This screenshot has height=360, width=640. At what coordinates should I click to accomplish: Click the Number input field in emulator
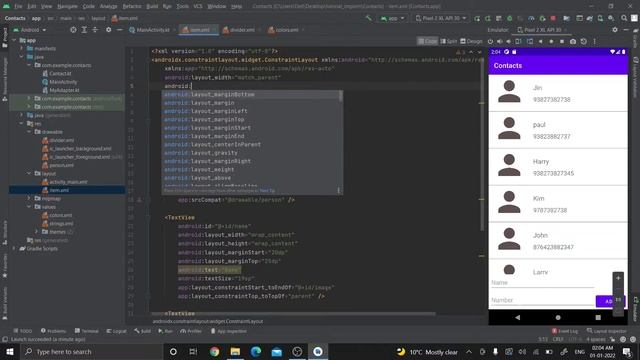[x=542, y=300]
